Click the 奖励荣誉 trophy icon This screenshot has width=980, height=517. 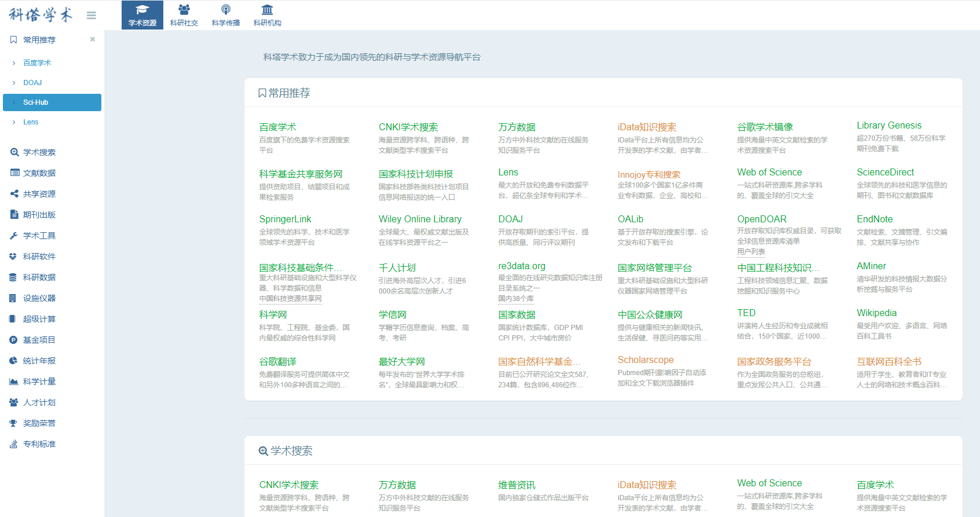pyautogui.click(x=13, y=423)
